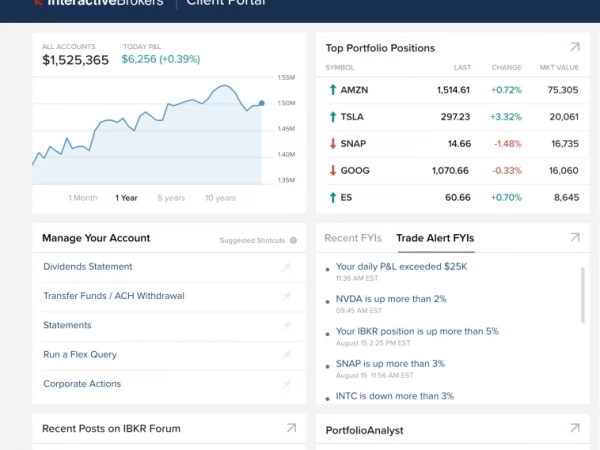600x450 pixels.
Task: Click the ES green up arrow
Action: 333,197
